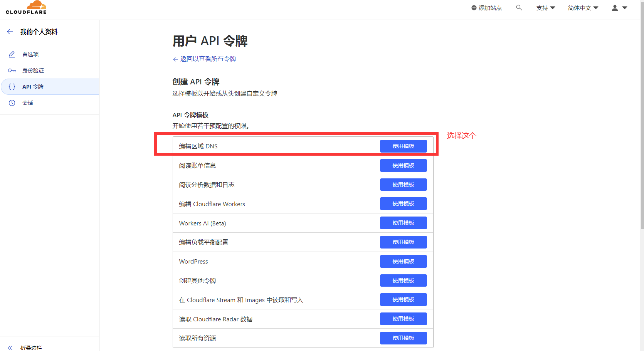Click the 阅读账单信息 row text
The image size is (644, 351).
(x=197, y=166)
